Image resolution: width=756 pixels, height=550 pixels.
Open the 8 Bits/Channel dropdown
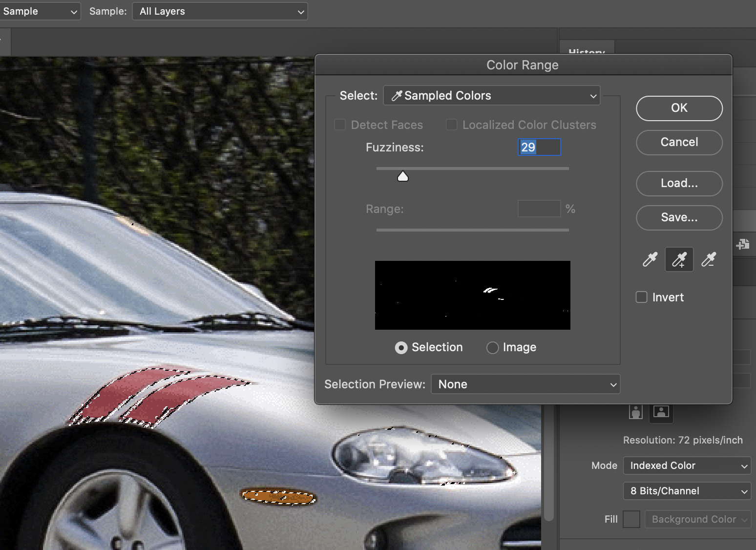coord(687,491)
